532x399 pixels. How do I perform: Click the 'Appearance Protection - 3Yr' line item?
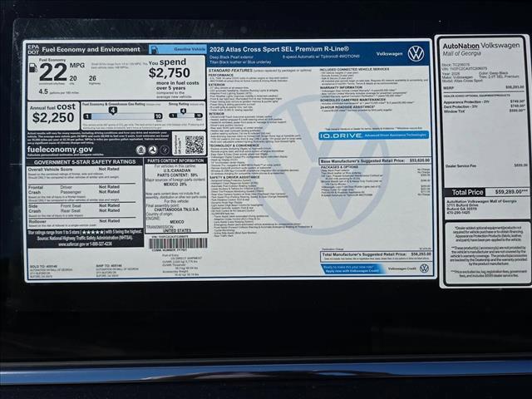(484, 101)
